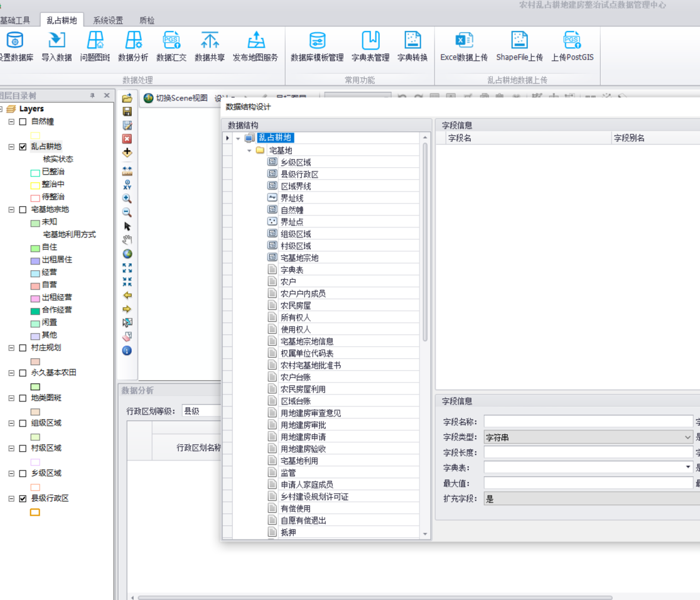Save the map document with the floppy disk icon
This screenshot has height=600, width=700.
127,112
